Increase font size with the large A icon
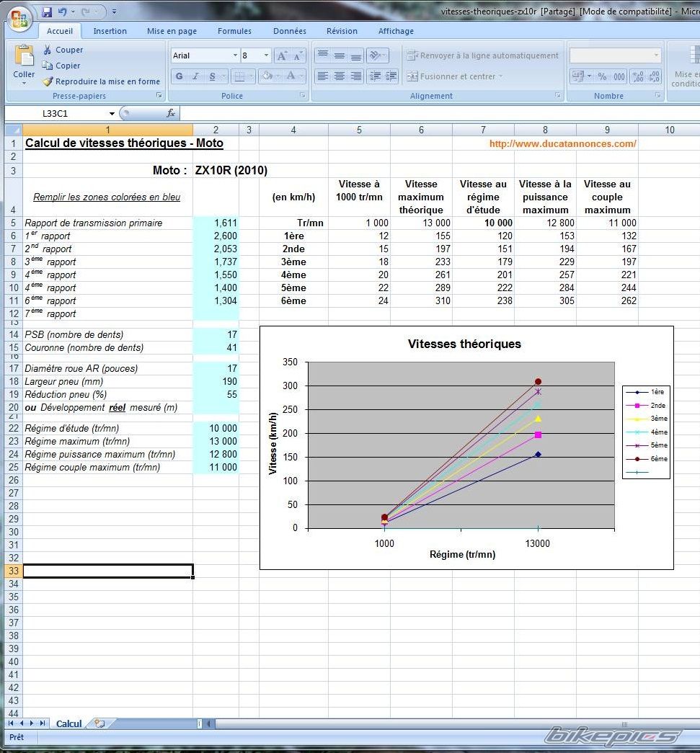 (x=282, y=55)
